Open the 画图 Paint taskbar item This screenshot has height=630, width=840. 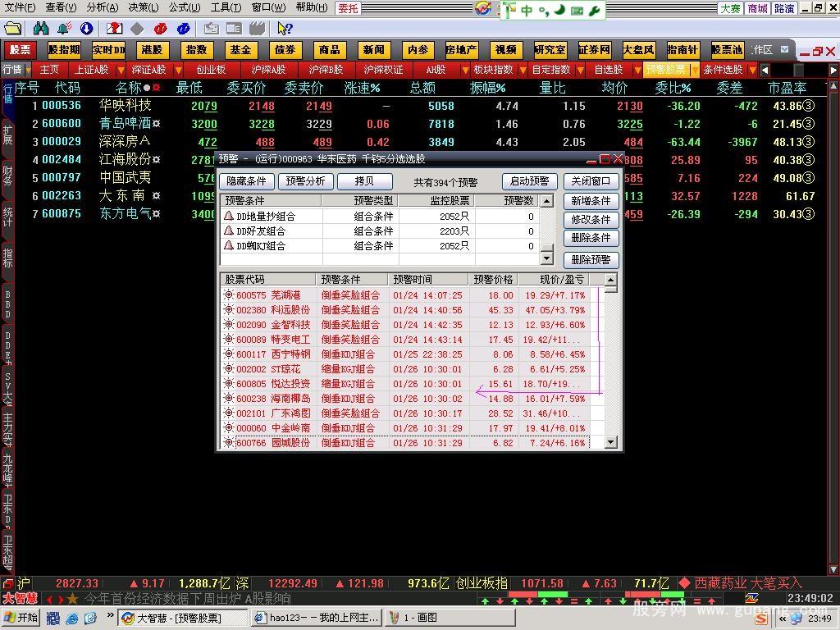tap(450, 618)
